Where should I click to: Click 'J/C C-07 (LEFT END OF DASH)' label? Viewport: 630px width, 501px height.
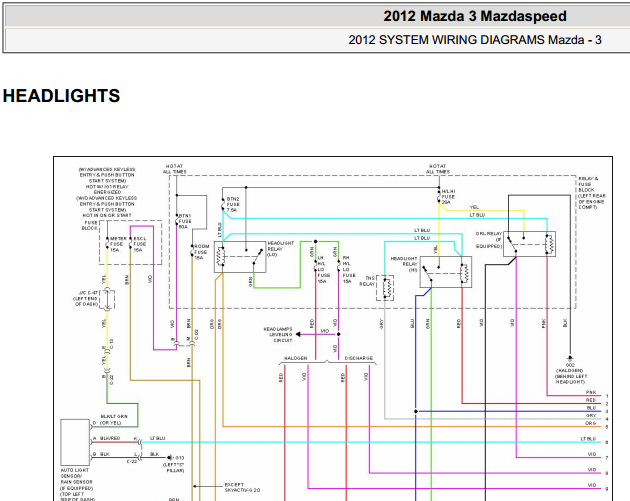(86, 299)
